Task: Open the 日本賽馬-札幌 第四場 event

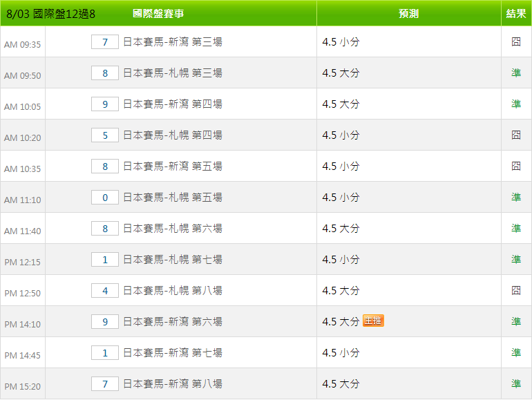Action: point(173,135)
